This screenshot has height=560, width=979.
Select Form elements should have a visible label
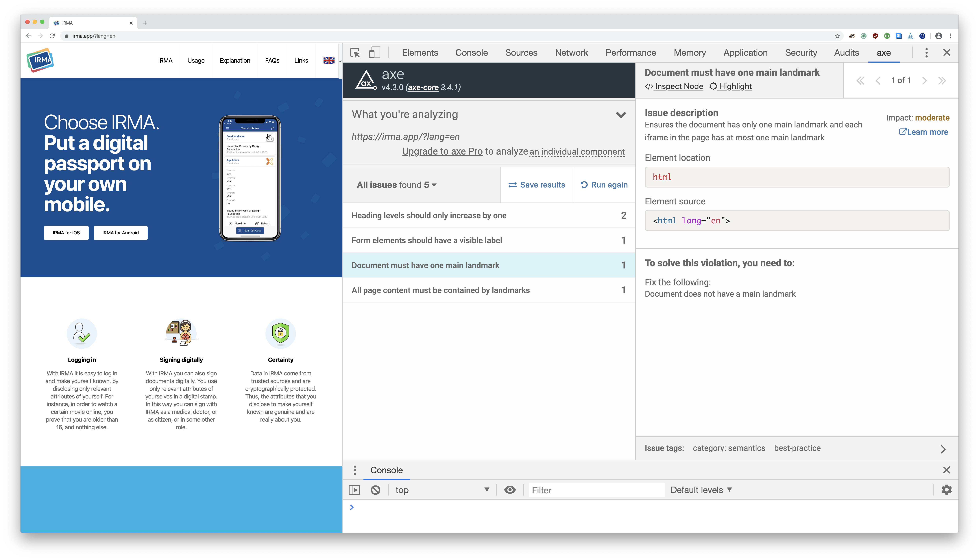point(489,240)
